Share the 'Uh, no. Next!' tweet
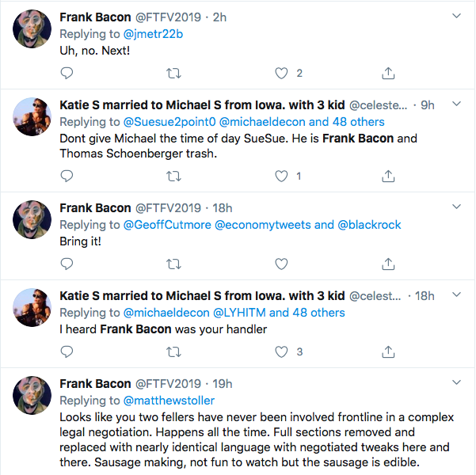Viewport: 476px width, 475px height. click(388, 73)
